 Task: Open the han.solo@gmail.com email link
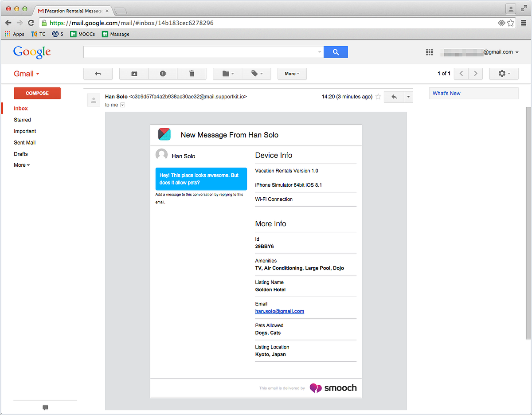click(280, 311)
